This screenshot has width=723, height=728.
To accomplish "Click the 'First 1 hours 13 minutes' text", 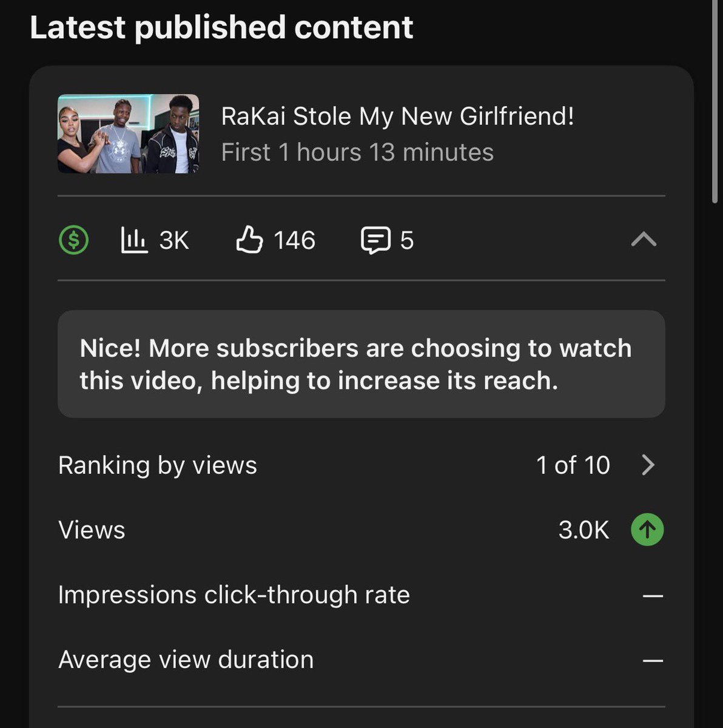I will pos(357,152).
